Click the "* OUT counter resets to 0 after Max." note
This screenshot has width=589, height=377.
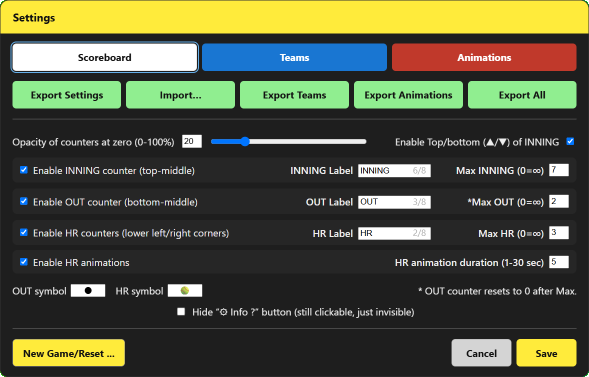tap(497, 291)
